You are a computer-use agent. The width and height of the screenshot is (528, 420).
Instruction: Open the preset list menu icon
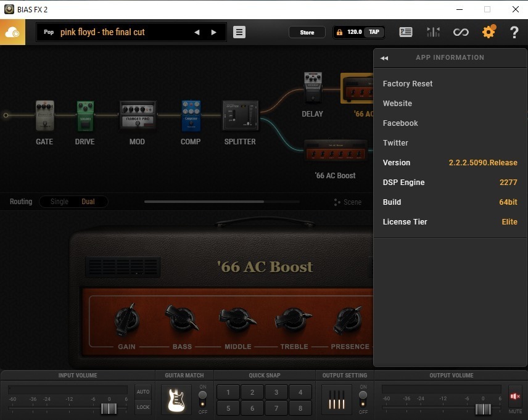click(239, 32)
